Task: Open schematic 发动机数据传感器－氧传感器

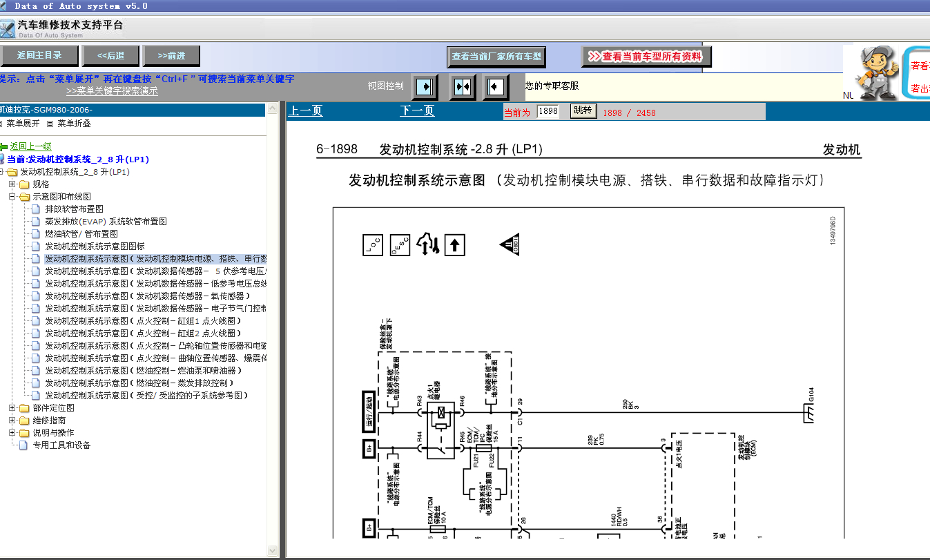Action: click(x=148, y=296)
